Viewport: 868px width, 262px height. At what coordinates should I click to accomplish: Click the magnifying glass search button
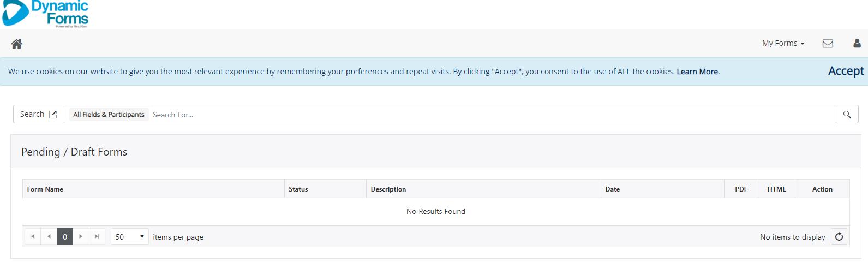pos(847,115)
